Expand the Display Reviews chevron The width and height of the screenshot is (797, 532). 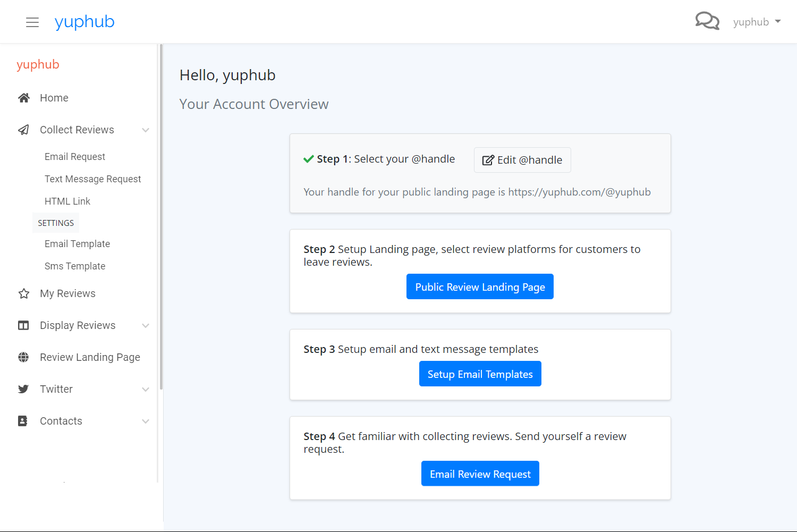click(x=146, y=326)
